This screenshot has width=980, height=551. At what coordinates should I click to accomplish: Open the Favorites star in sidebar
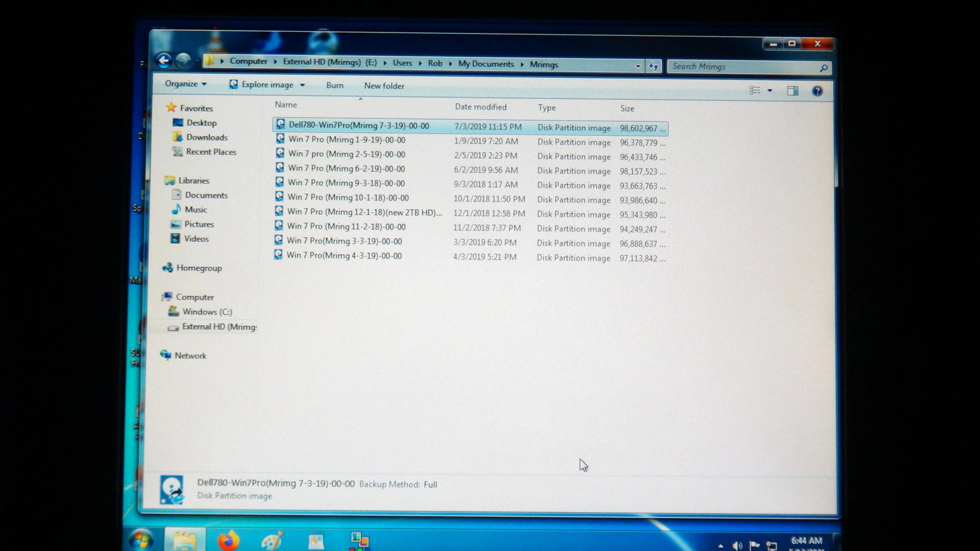[171, 108]
